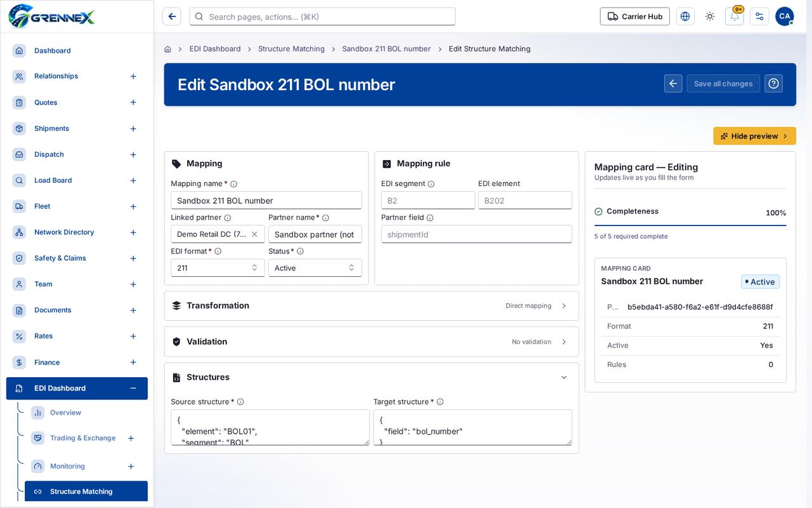The height and width of the screenshot is (508, 812).
Task: Open the Carrier Hub button
Action: tap(635, 17)
